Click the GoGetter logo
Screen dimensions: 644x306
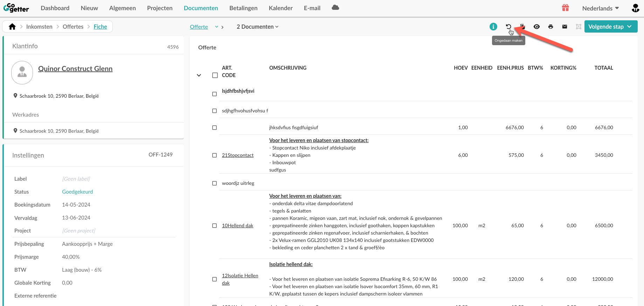click(x=16, y=8)
